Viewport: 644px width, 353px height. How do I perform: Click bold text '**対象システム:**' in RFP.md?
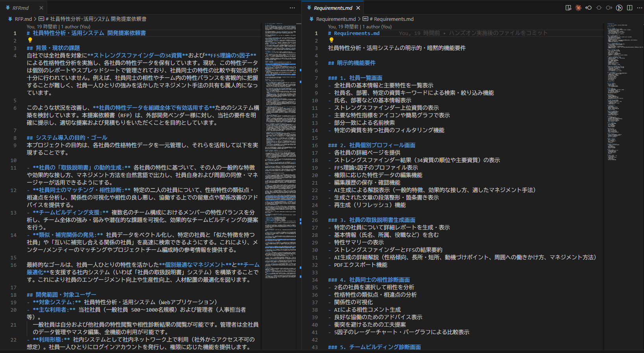click(x=57, y=302)
